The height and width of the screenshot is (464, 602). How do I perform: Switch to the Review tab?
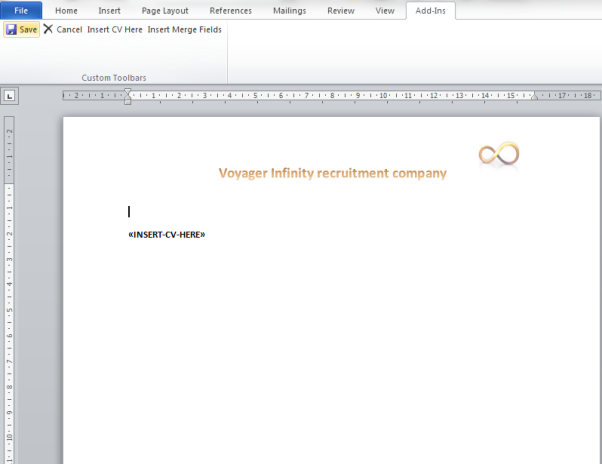[341, 10]
